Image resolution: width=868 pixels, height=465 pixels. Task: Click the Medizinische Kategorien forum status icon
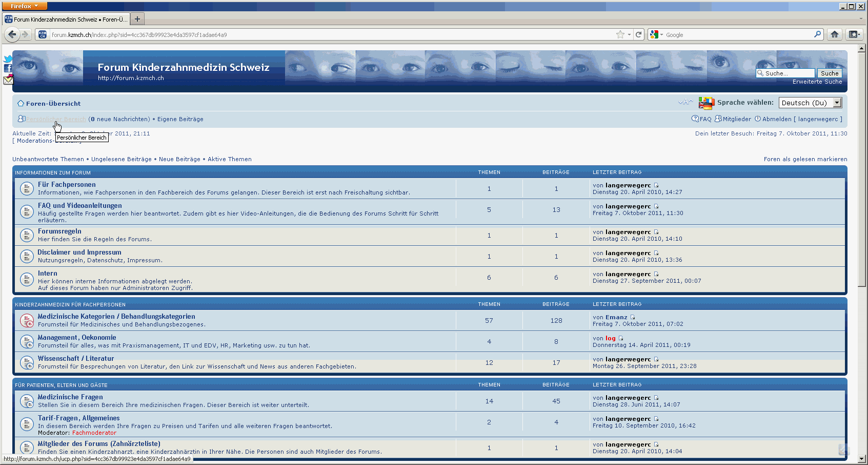(27, 320)
